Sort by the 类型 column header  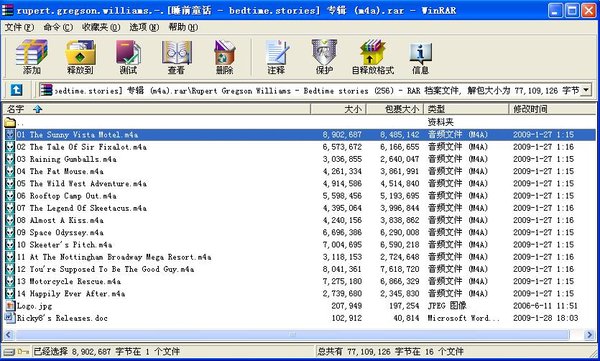(x=466, y=109)
